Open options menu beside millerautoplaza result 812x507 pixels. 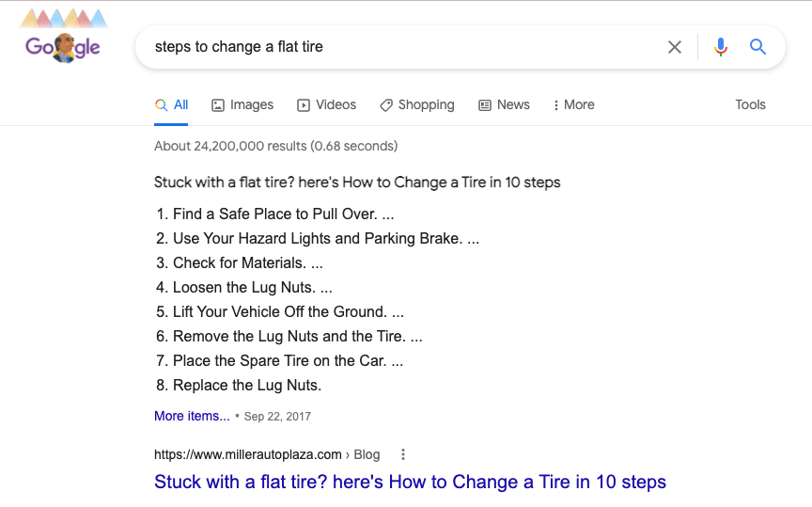(x=403, y=454)
